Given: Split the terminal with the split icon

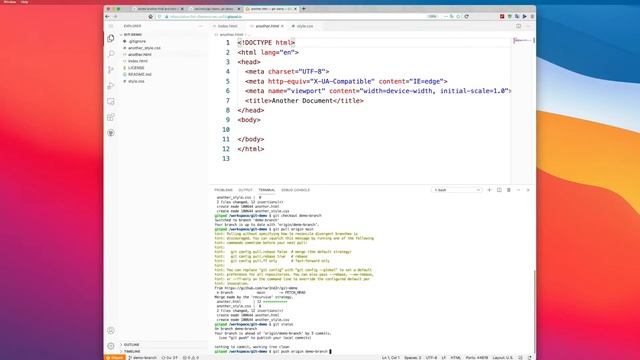Looking at the screenshot, I should pos(499,190).
